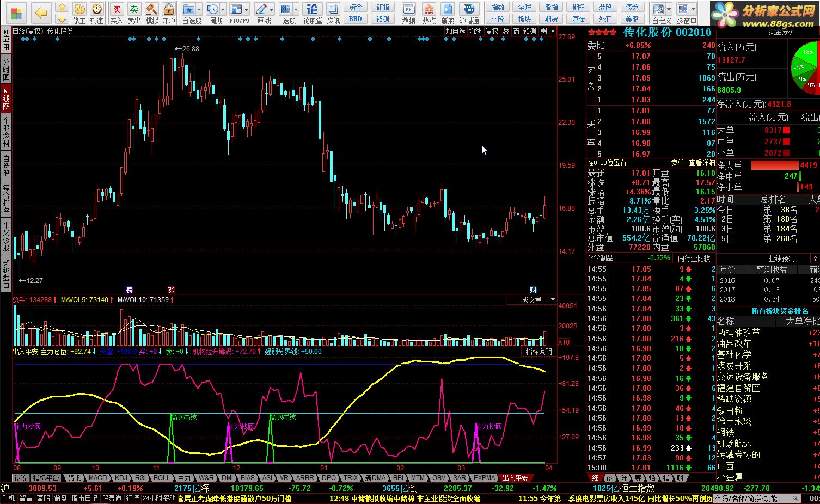Screen dimensions: 820x504
Task: Toggle 窗 sub-window mode
Action: (x=516, y=32)
